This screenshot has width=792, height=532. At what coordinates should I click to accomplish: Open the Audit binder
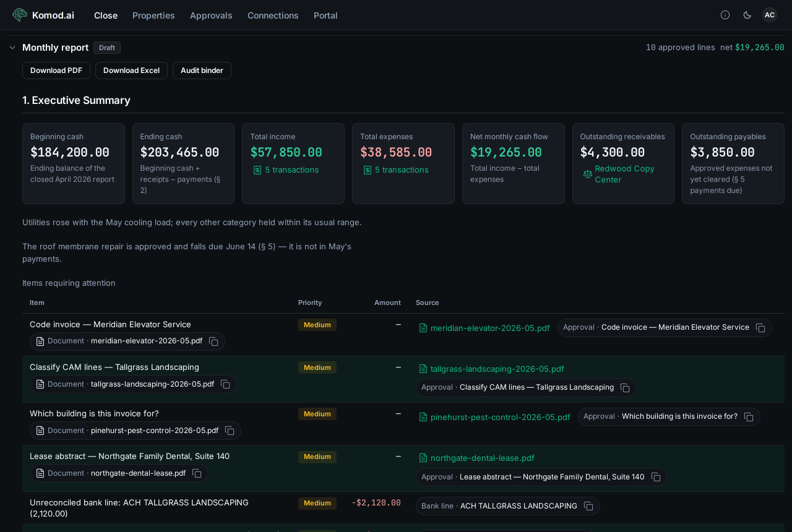click(202, 71)
